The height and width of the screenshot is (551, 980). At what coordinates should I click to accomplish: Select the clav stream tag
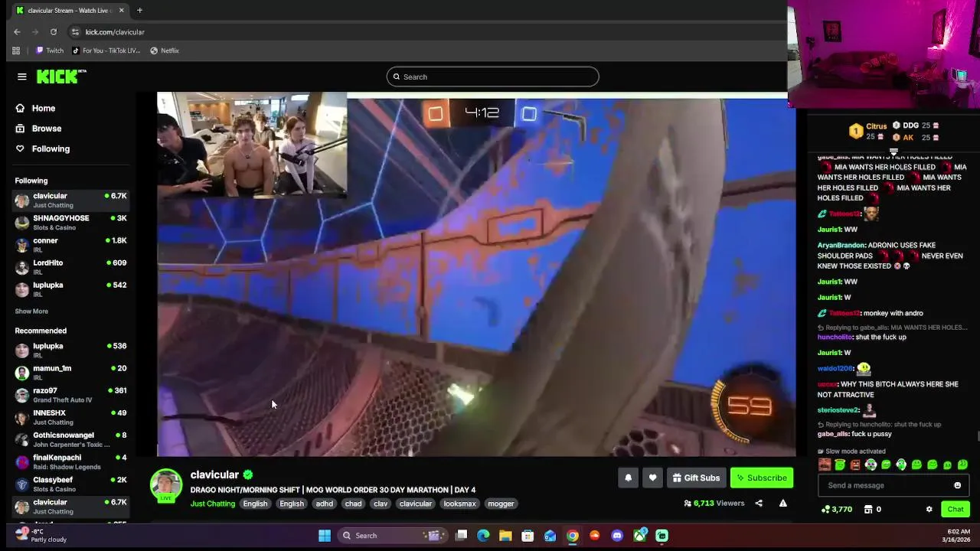[381, 504]
